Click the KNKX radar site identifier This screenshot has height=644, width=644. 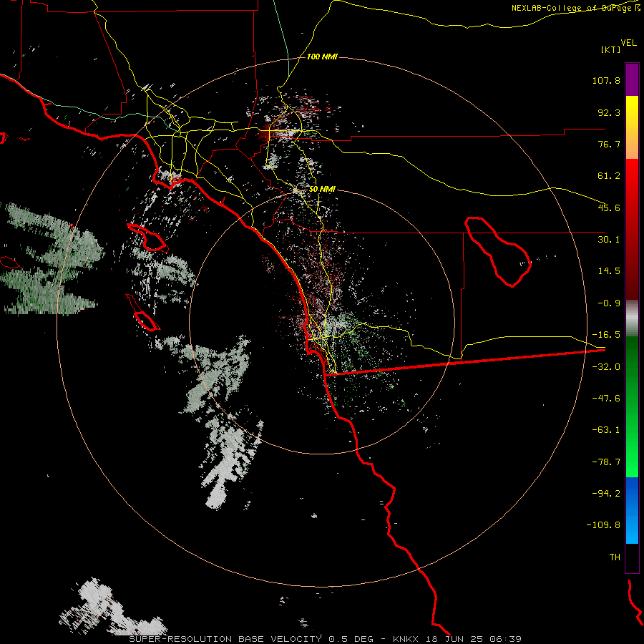(x=406, y=639)
